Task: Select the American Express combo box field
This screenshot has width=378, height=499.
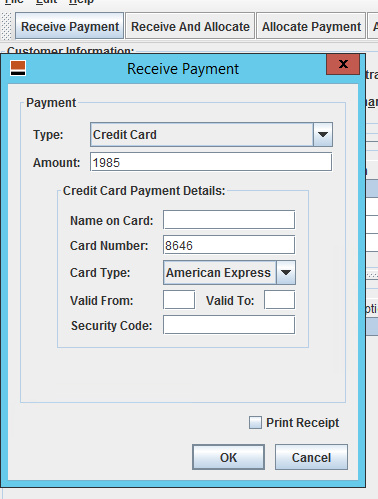Action: tap(229, 273)
